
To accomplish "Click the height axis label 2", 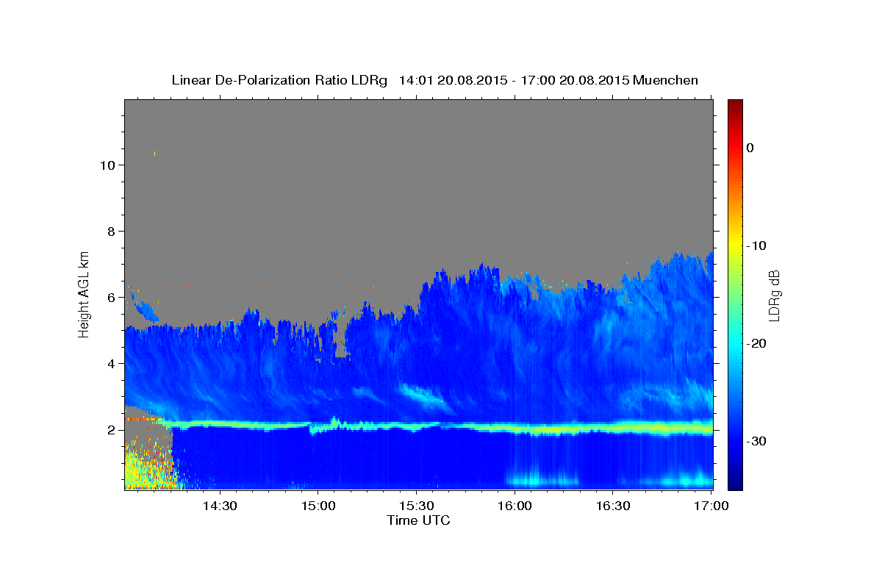I will tap(110, 430).
